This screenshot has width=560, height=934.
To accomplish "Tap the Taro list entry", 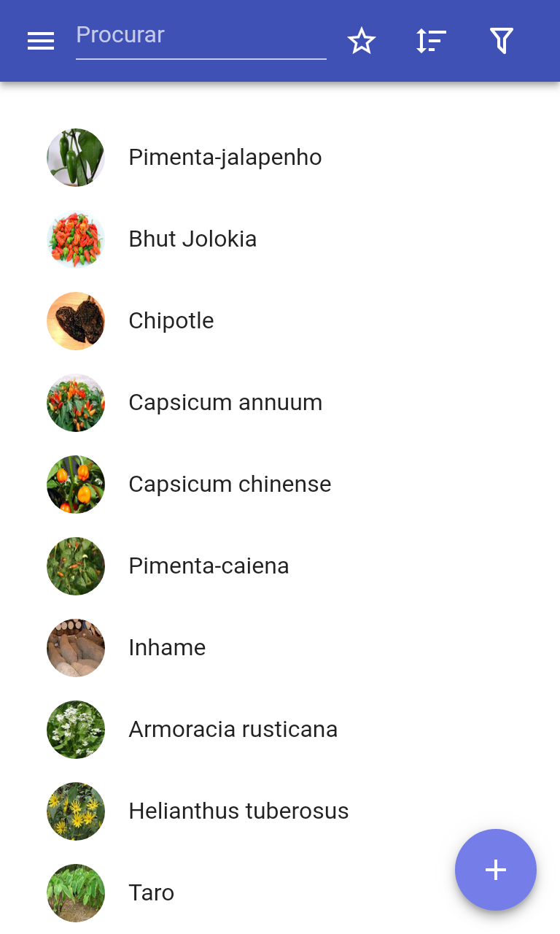I will click(152, 893).
